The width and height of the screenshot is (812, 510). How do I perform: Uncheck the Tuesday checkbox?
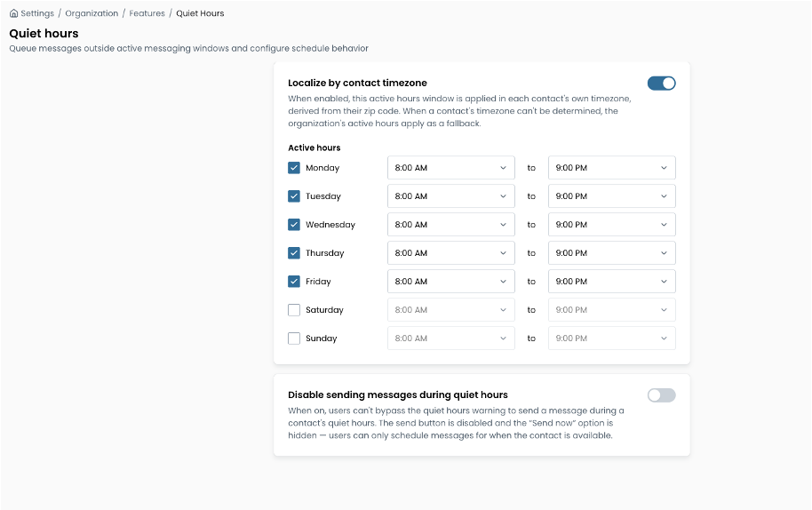294,196
